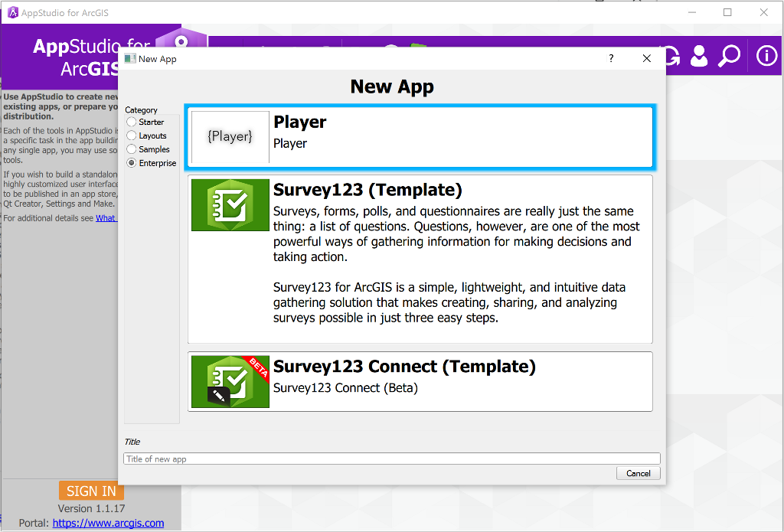Open the info (i) icon
The width and height of the screenshot is (784, 532).
[x=766, y=56]
